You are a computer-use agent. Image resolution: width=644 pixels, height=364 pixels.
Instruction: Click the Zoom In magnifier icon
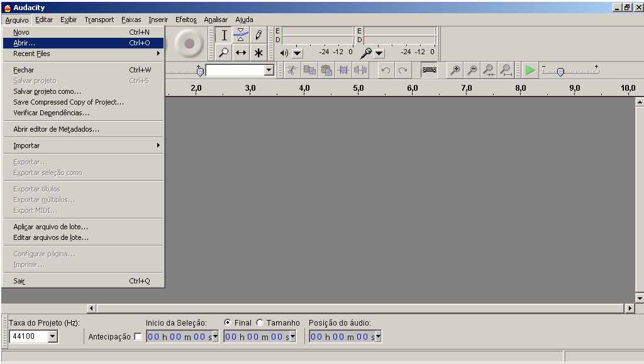[455, 71]
